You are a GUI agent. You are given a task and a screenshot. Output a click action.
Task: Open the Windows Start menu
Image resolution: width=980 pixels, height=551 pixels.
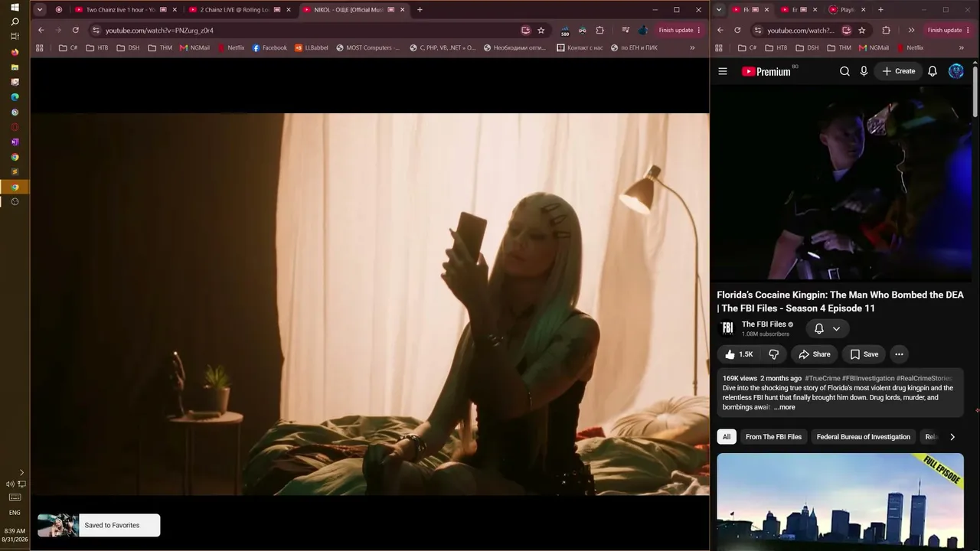pos(15,7)
